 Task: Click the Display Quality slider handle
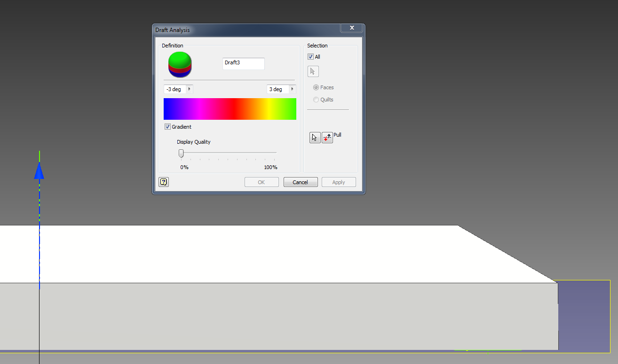pos(181,153)
